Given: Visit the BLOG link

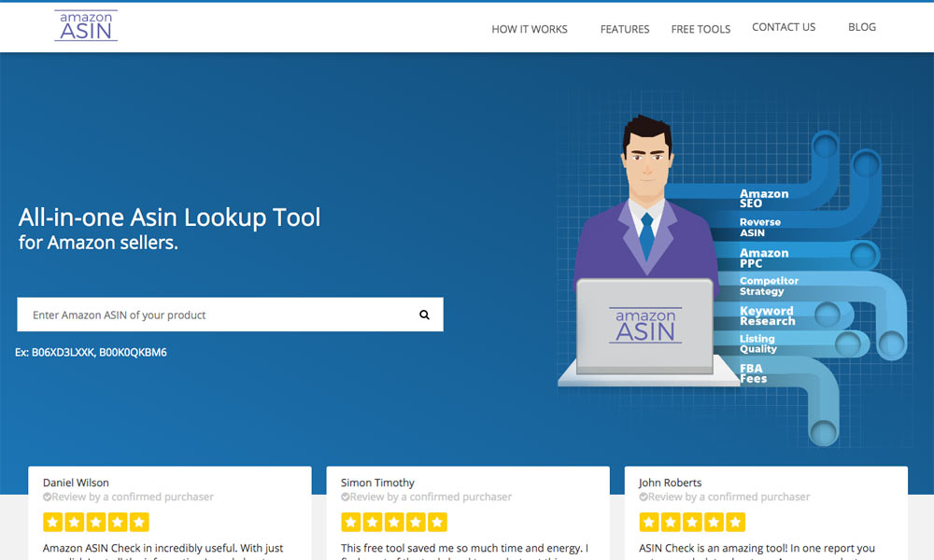Looking at the screenshot, I should [x=862, y=27].
